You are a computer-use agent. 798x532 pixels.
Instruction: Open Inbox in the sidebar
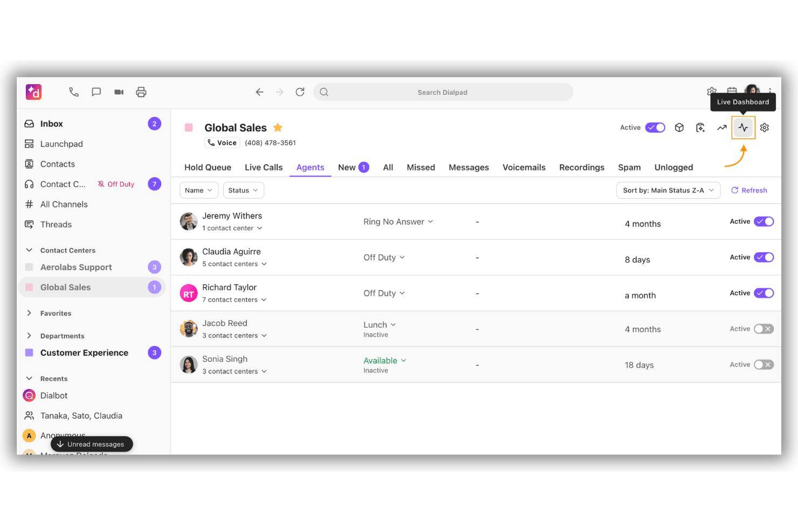pyautogui.click(x=92, y=124)
